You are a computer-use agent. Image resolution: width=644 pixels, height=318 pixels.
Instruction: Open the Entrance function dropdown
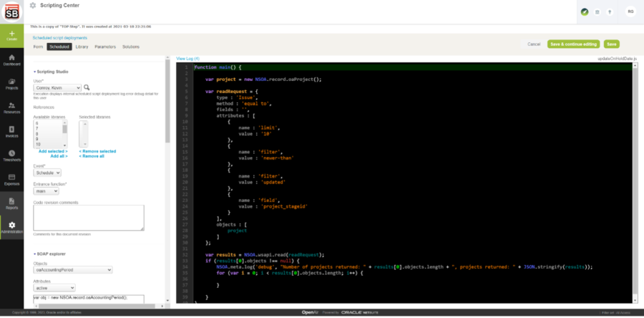[x=46, y=191]
